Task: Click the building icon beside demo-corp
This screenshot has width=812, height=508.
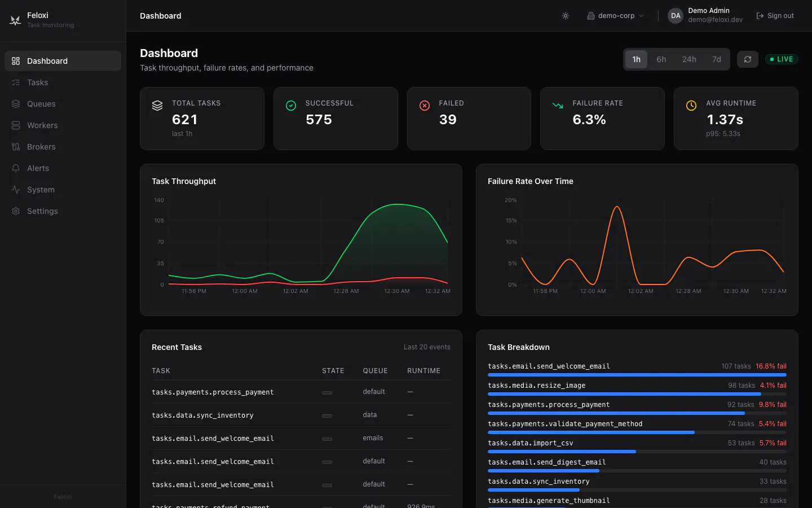Action: 590,16
